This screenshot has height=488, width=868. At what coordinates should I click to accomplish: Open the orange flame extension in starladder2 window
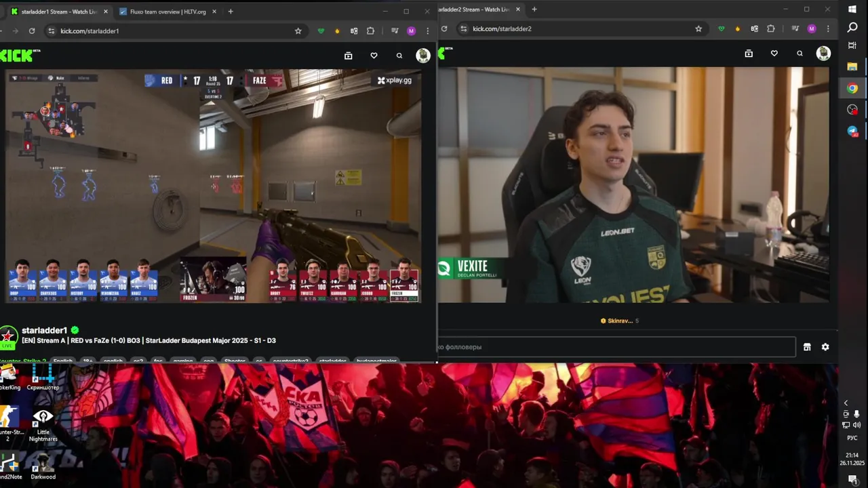tap(738, 28)
